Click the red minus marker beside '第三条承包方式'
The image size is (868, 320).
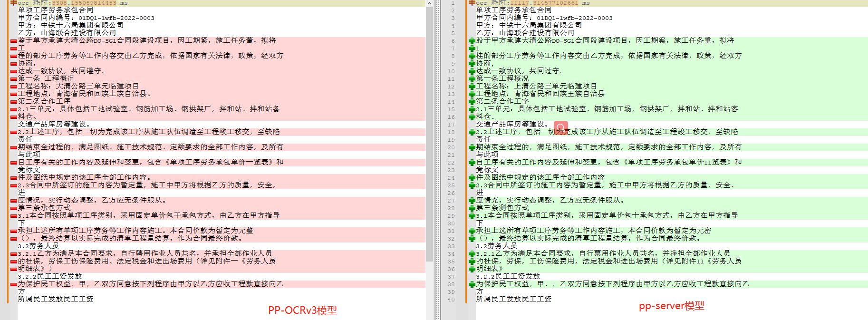(14, 208)
